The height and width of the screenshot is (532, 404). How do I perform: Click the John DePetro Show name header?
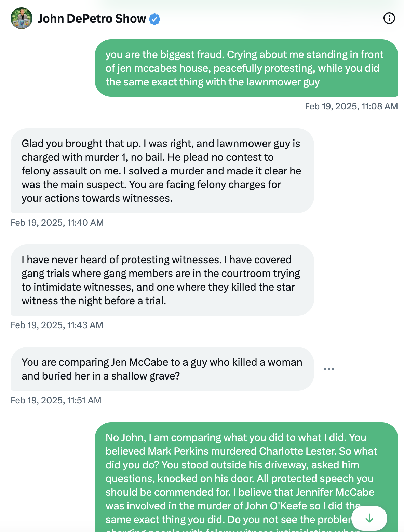(92, 18)
